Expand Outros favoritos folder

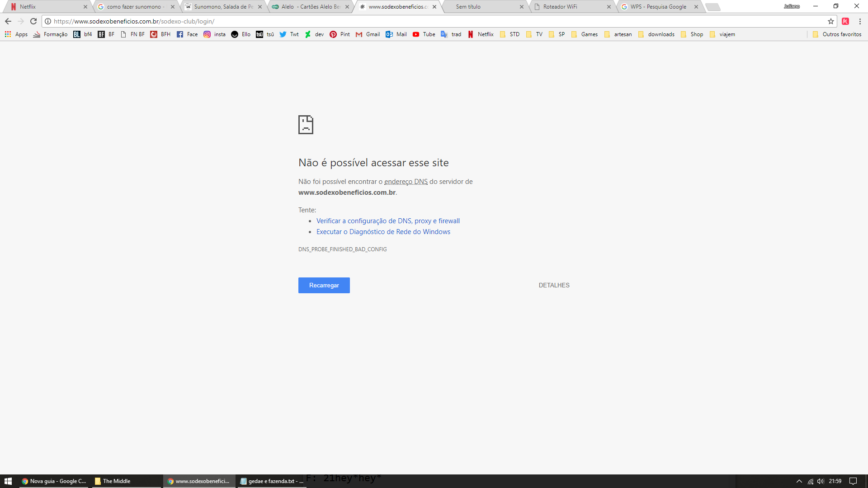[837, 34]
